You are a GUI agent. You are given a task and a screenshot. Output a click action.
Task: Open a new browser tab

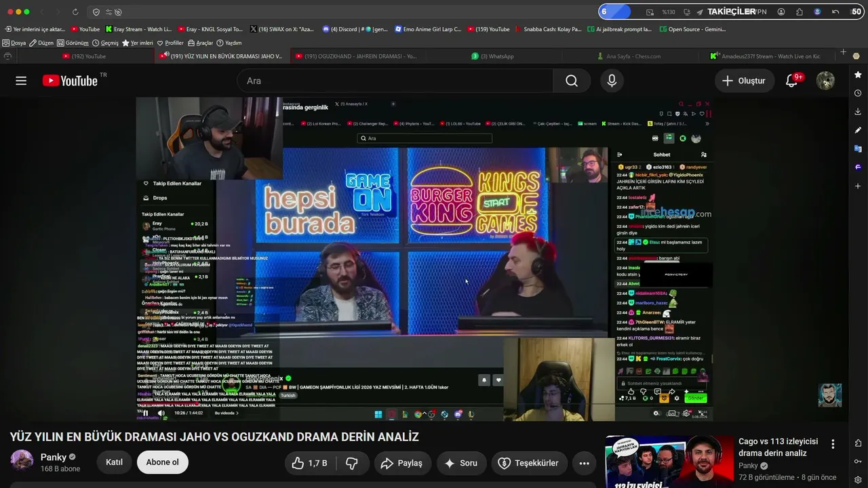click(843, 52)
